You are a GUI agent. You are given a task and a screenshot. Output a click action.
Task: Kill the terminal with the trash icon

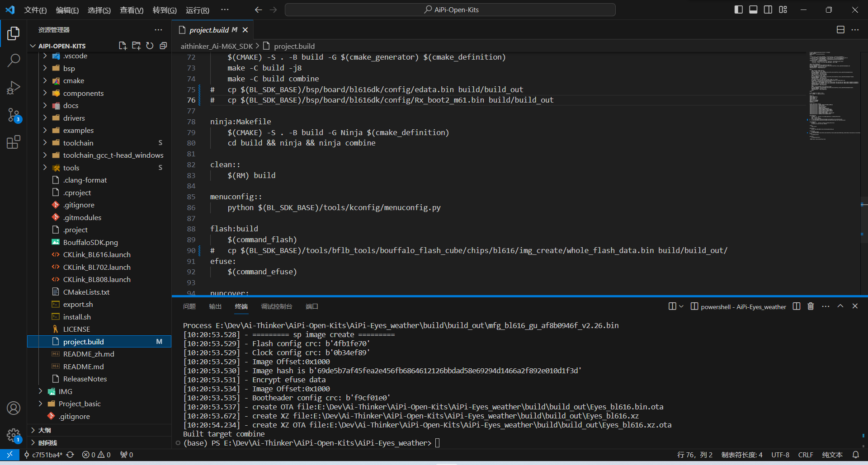[811, 306]
